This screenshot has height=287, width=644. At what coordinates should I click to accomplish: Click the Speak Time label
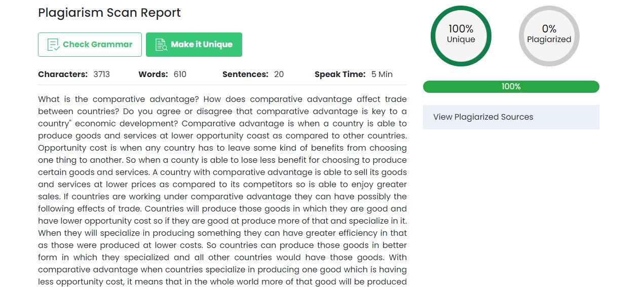340,75
